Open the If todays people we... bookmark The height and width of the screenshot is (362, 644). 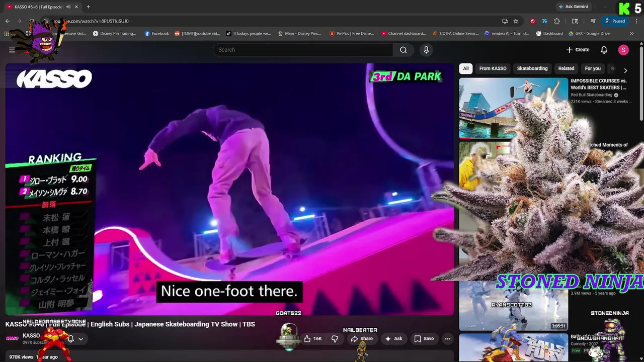(249, 34)
